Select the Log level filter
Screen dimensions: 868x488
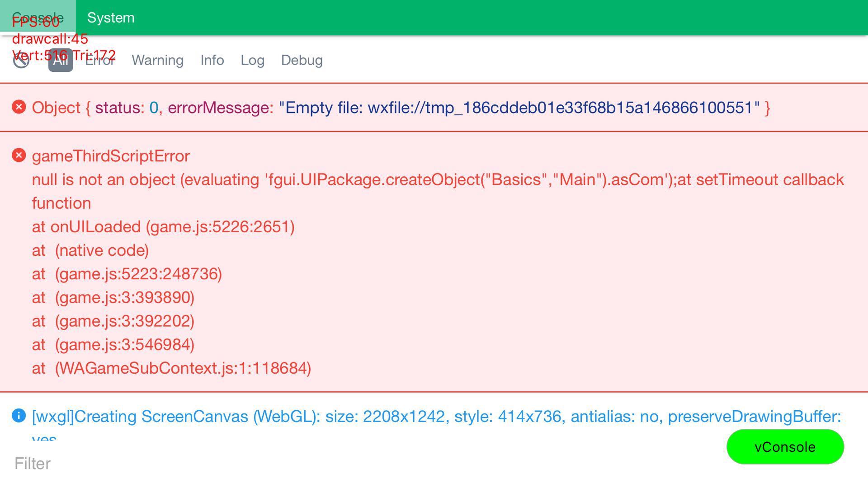[252, 61]
